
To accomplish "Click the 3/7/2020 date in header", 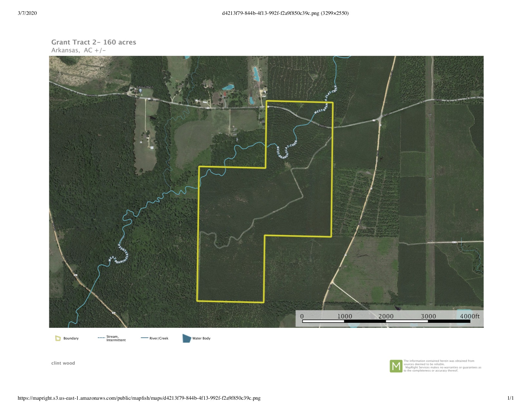I will (x=27, y=13).
